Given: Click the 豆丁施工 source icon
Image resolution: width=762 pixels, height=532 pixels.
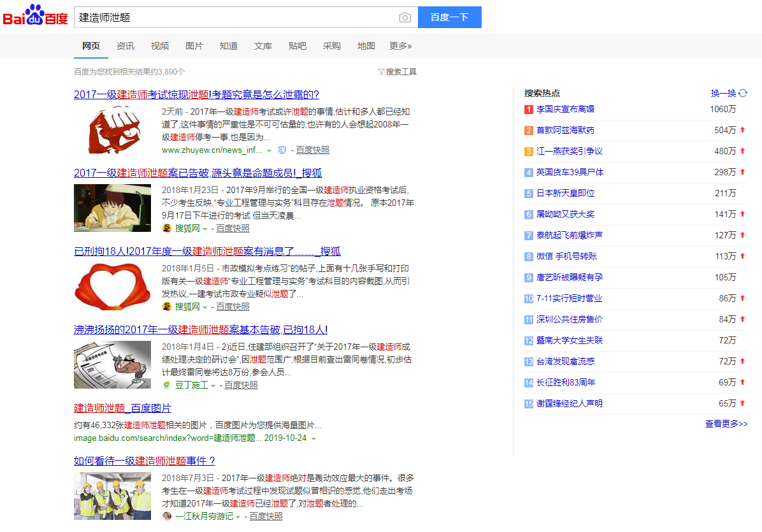Looking at the screenshot, I should coord(167,385).
